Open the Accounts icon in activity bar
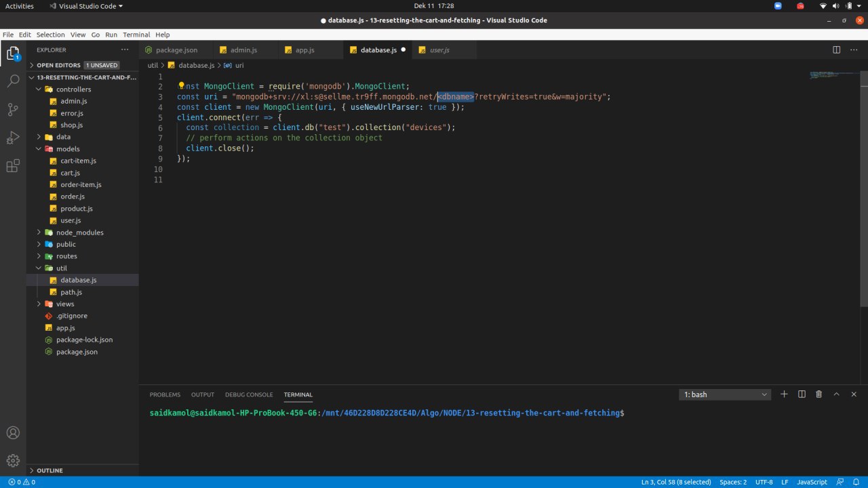This screenshot has width=868, height=488. 13,432
